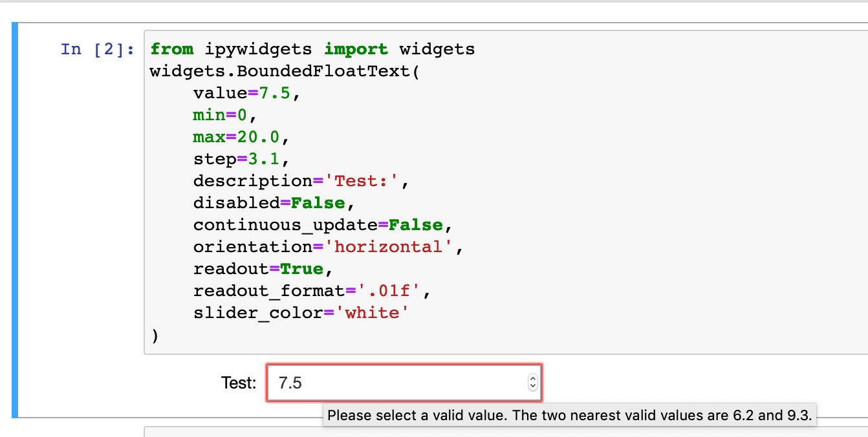Click the slider_color='white' code line

coord(301,313)
